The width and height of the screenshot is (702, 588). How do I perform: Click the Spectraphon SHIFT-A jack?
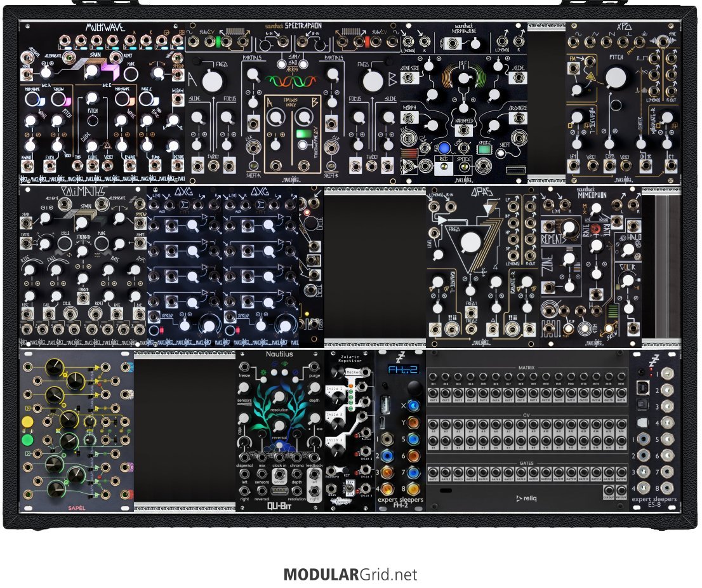point(254,166)
